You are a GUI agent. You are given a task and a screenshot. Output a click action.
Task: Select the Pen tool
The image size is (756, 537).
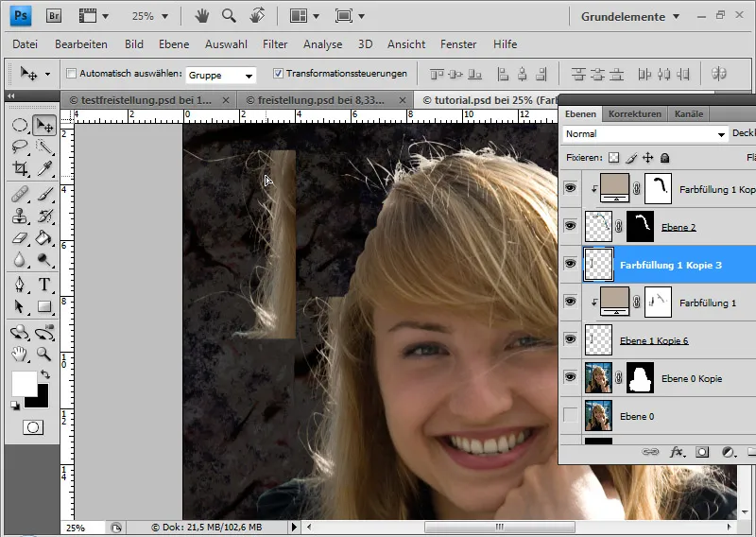click(20, 285)
